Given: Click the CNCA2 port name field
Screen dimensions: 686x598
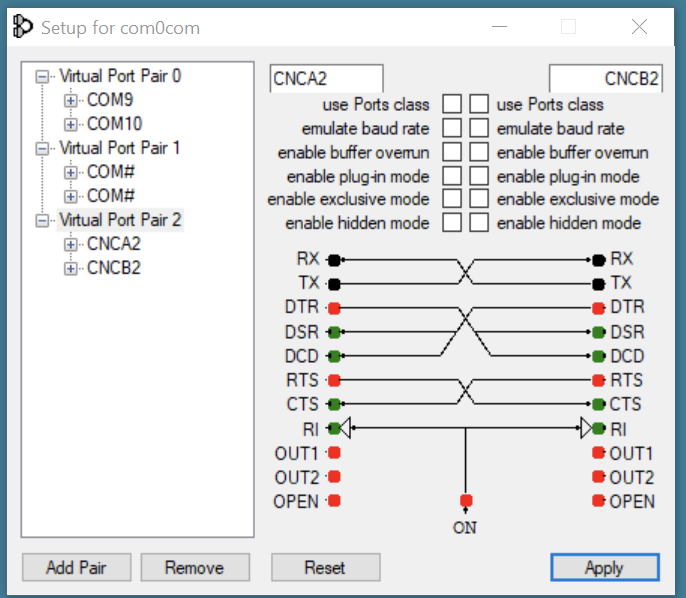Looking at the screenshot, I should 326,79.
